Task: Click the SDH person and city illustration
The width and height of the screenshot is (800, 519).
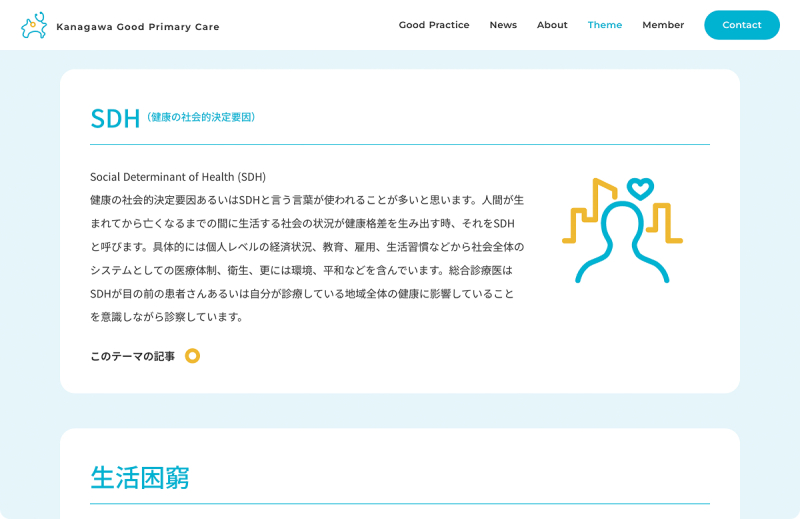Action: tap(622, 232)
